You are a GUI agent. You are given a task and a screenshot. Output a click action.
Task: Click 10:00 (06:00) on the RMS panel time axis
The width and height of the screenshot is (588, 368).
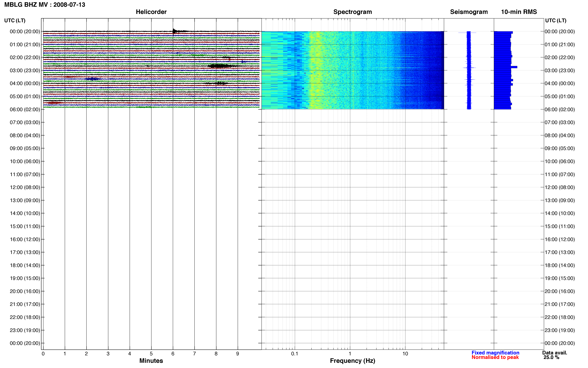pyautogui.click(x=560, y=161)
